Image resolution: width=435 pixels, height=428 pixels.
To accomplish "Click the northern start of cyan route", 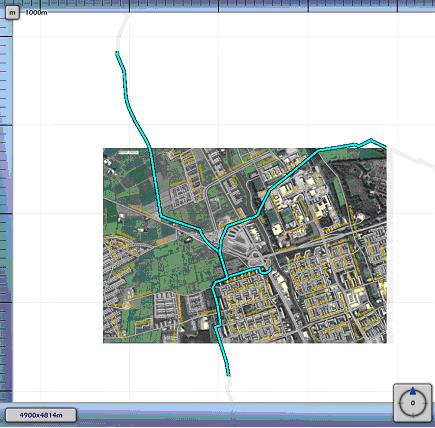I will (117, 52).
